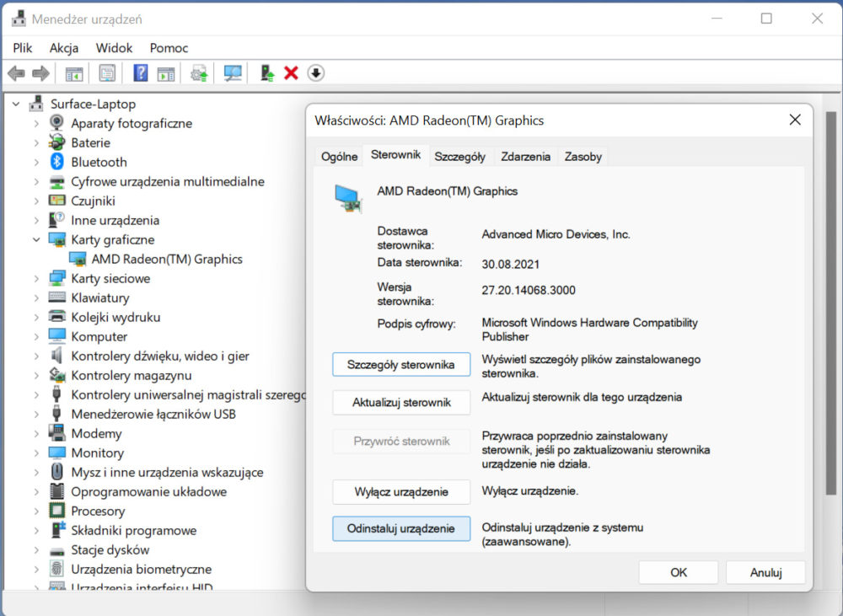Click the Aktualizuj sterownik button
This screenshot has width=843, height=616.
point(401,403)
